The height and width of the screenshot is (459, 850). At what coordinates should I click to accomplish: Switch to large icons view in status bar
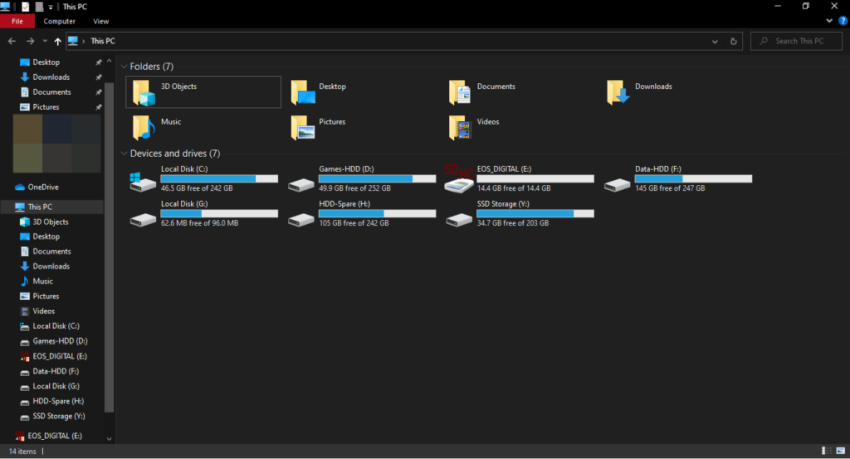pos(840,451)
